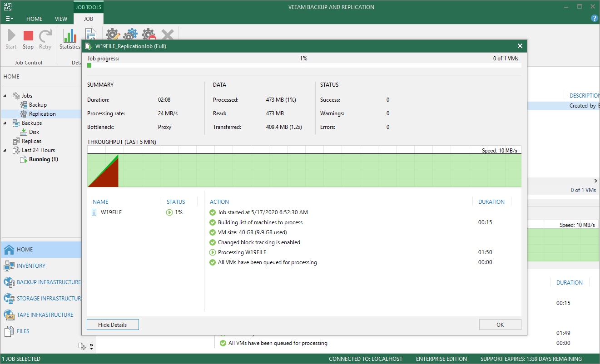Open TAPE INFRASTRUCTURE navigation section
Screen dimensions: 600x364
click(41, 315)
